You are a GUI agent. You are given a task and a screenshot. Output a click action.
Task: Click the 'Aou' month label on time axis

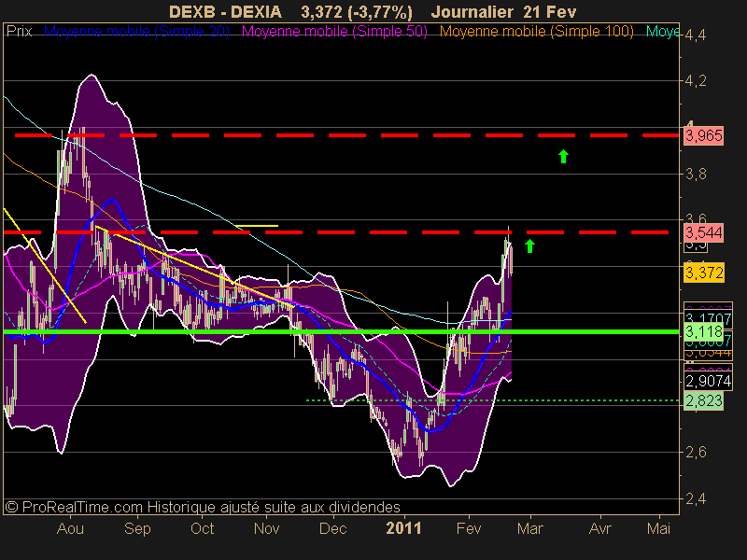[70, 528]
